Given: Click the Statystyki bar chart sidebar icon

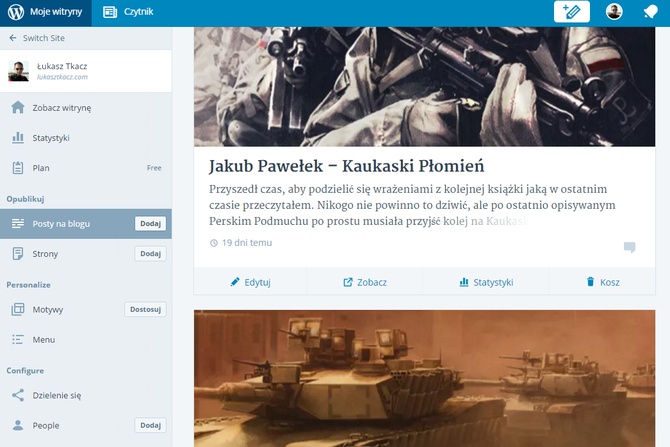Looking at the screenshot, I should [18, 138].
